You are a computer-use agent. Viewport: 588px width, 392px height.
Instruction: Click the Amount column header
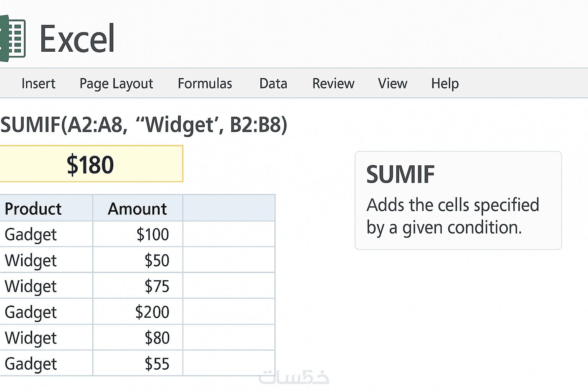point(137,209)
